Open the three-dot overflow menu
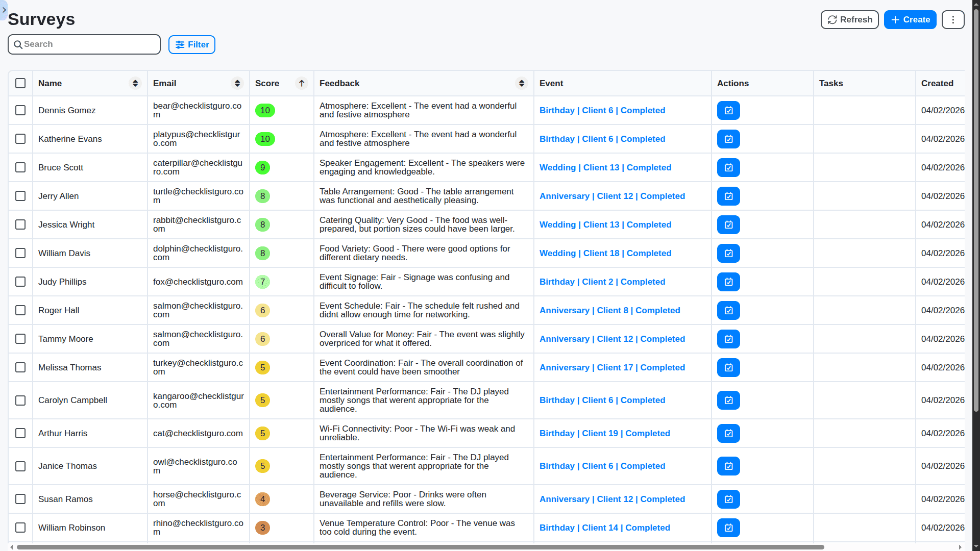The width and height of the screenshot is (980, 551). point(952,19)
